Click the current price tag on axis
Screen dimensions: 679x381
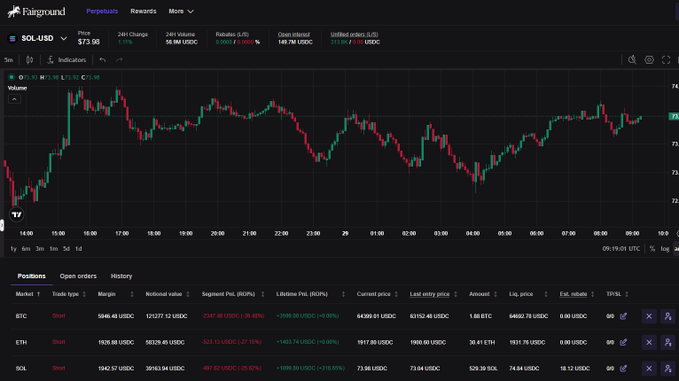tap(674, 116)
